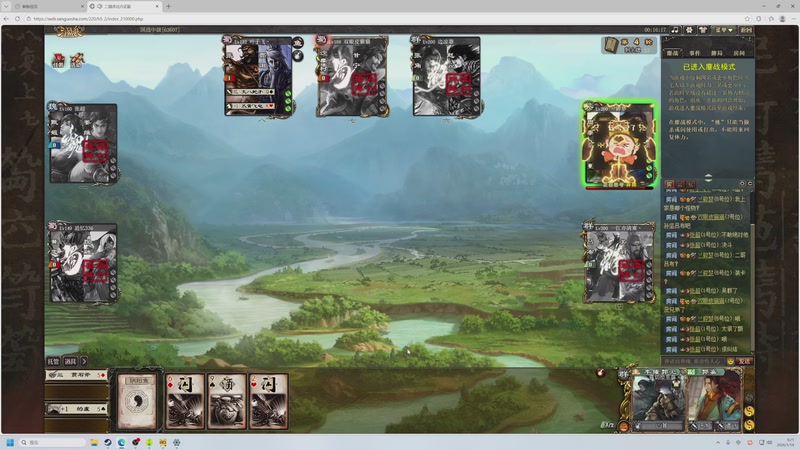Select the top-left revealed general player card
Screen dimensions: 800x450
(x=258, y=77)
